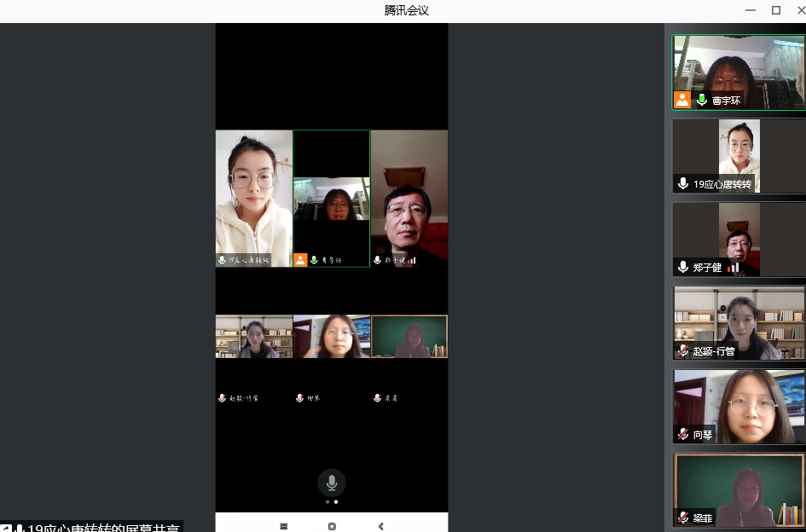Click the orange host badge on 曹宇环 sidebar tile
The height and width of the screenshot is (532, 806).
point(682,100)
